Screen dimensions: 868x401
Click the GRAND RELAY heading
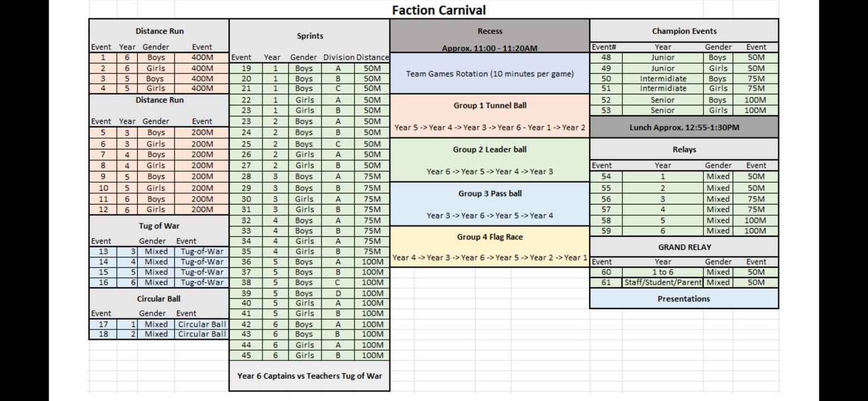tap(684, 247)
